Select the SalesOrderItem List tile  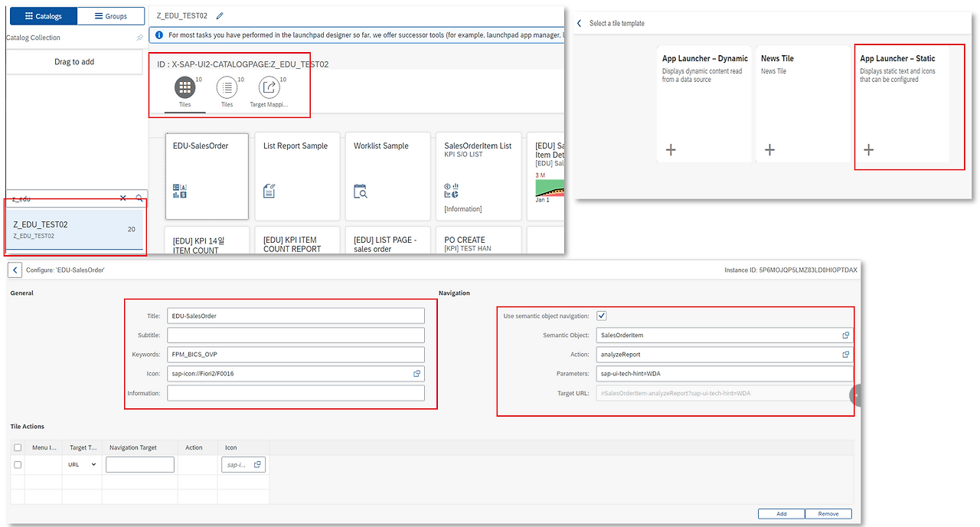[x=479, y=177]
